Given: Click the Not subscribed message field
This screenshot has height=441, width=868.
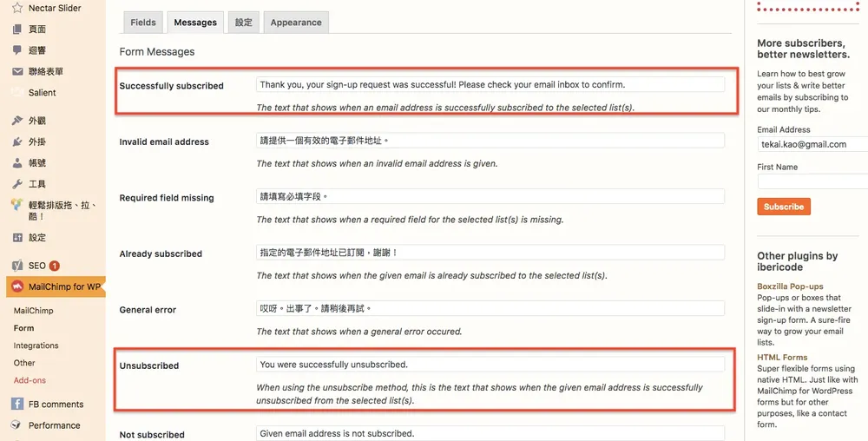Looking at the screenshot, I should click(490, 433).
